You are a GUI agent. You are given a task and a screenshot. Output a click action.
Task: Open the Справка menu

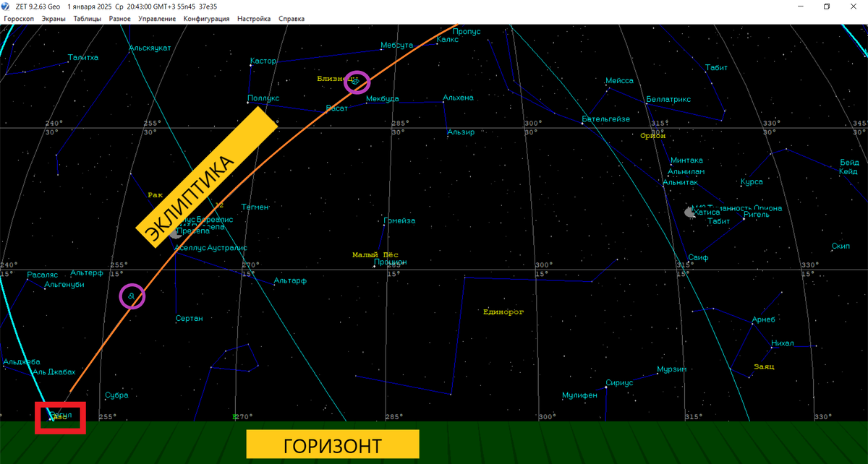[x=292, y=19]
